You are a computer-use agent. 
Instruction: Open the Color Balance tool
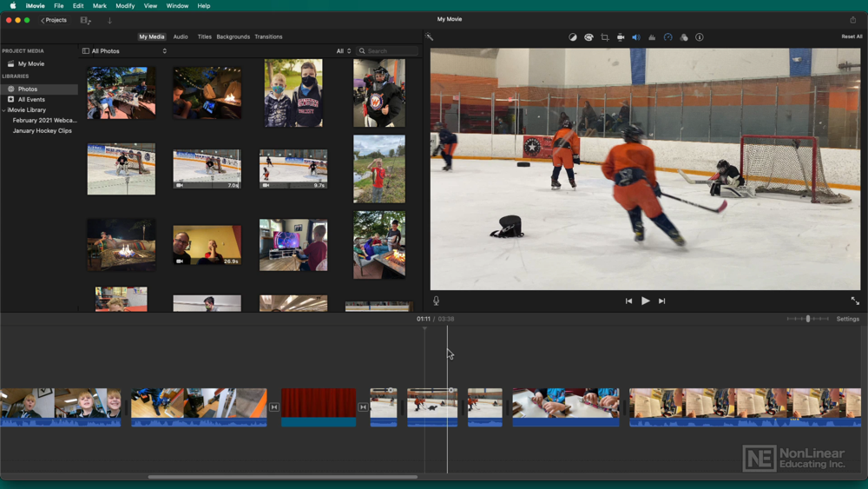click(x=572, y=37)
